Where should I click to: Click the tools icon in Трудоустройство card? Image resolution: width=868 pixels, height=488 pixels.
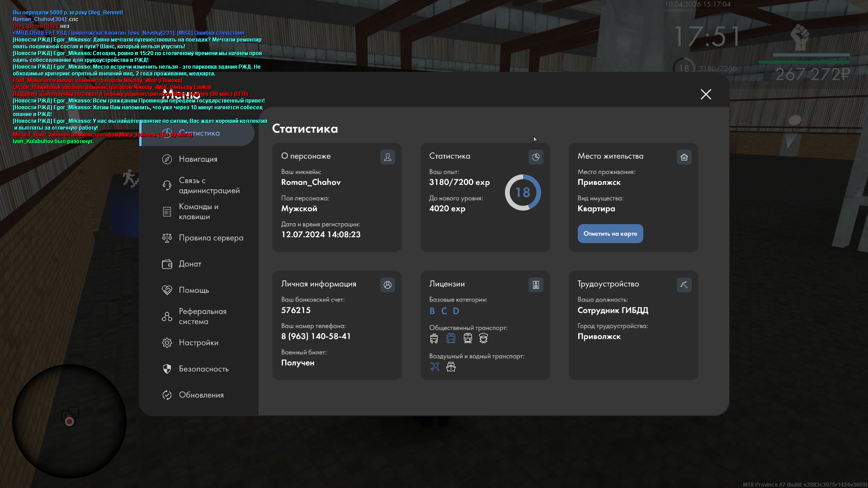[x=684, y=285]
